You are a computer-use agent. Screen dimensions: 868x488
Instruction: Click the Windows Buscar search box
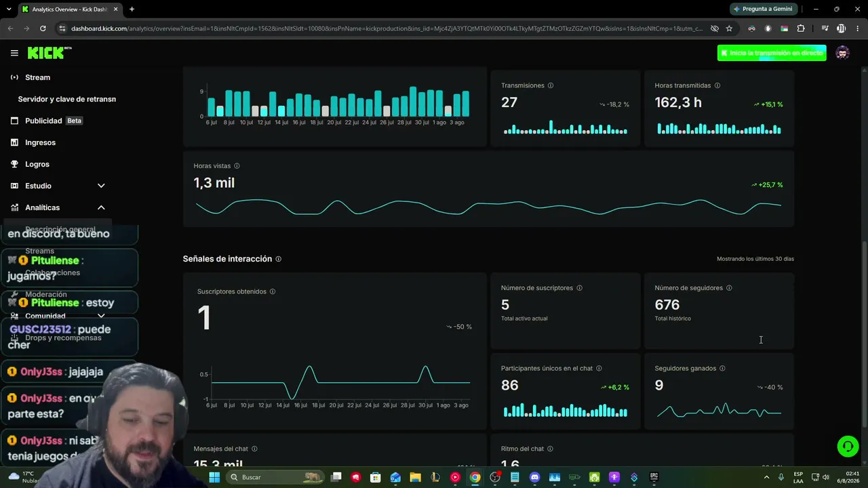(275, 477)
